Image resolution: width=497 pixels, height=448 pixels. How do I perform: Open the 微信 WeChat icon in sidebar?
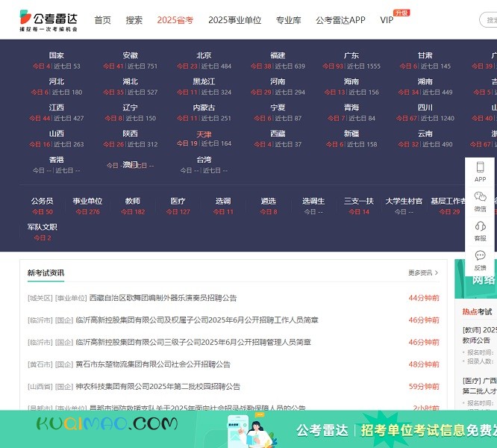(480, 197)
